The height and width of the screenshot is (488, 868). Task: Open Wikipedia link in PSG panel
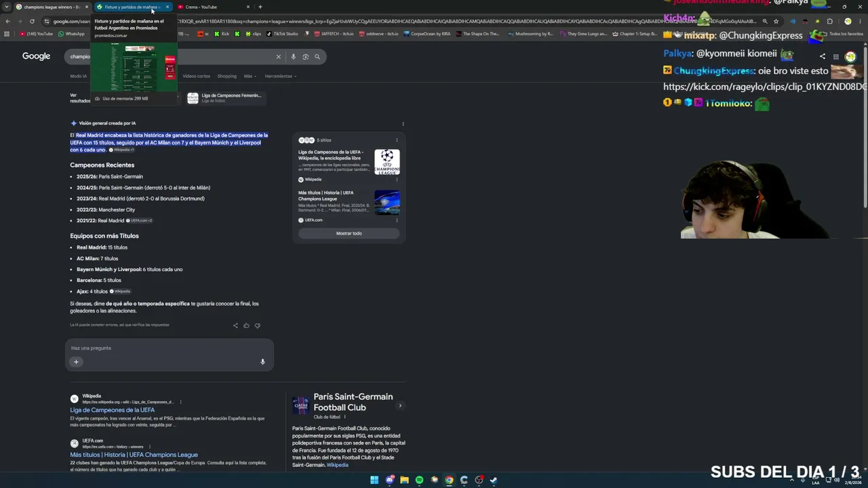point(337,465)
